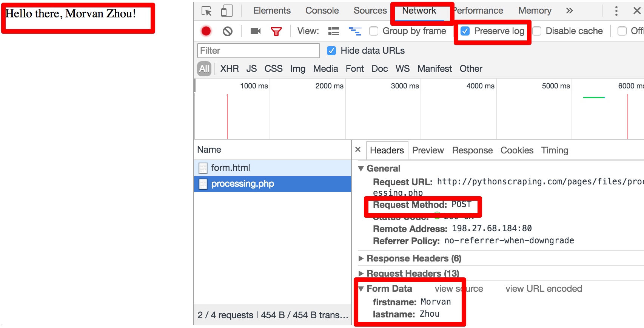Open DevTools three-dot customize menu
This screenshot has height=328, width=644.
tap(616, 11)
